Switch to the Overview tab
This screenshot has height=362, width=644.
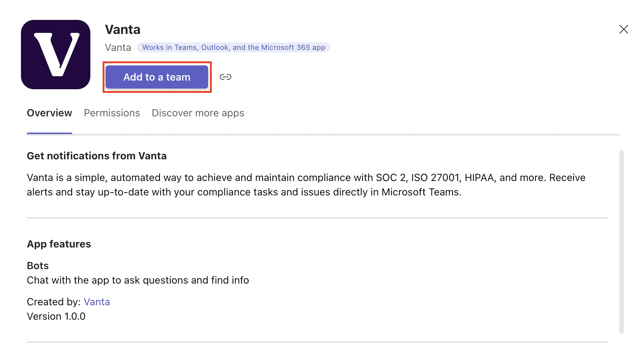(50, 113)
